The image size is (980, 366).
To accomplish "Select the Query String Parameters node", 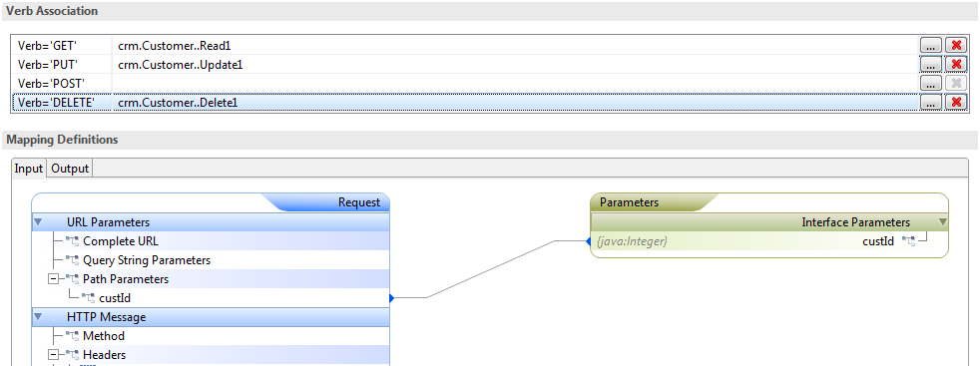I will click(x=147, y=260).
